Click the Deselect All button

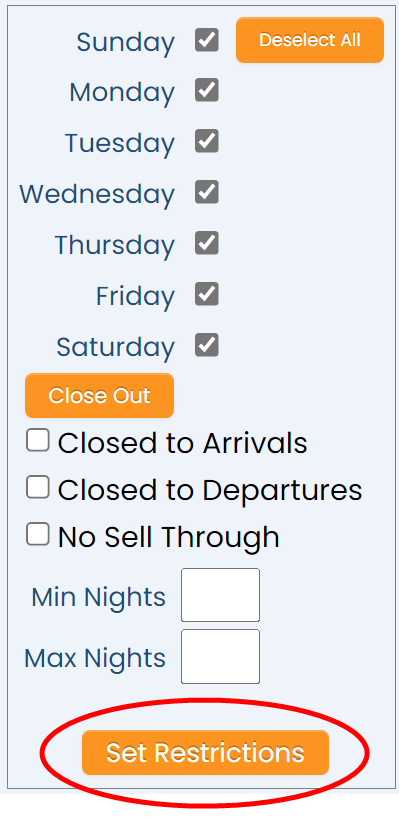(x=310, y=40)
